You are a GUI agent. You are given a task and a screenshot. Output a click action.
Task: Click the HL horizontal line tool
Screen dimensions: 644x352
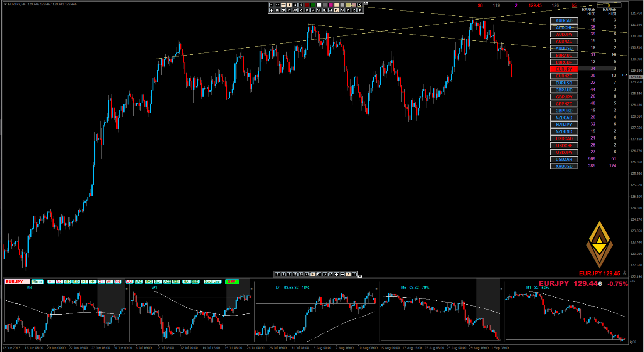[325, 10]
